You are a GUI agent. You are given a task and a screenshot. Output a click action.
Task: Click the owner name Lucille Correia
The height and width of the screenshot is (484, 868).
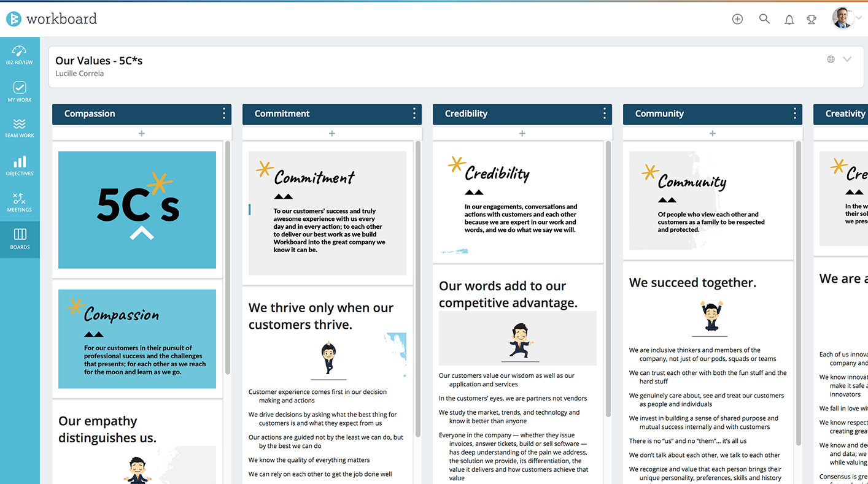tap(80, 74)
